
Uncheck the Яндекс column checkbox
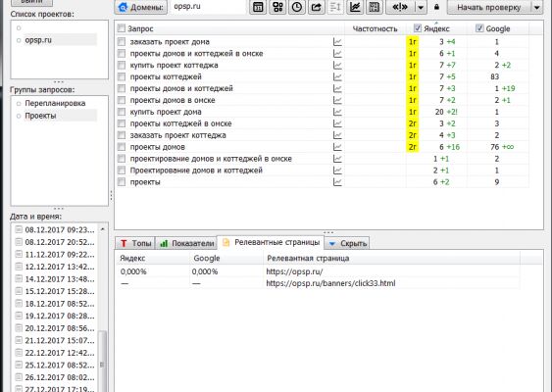418,28
